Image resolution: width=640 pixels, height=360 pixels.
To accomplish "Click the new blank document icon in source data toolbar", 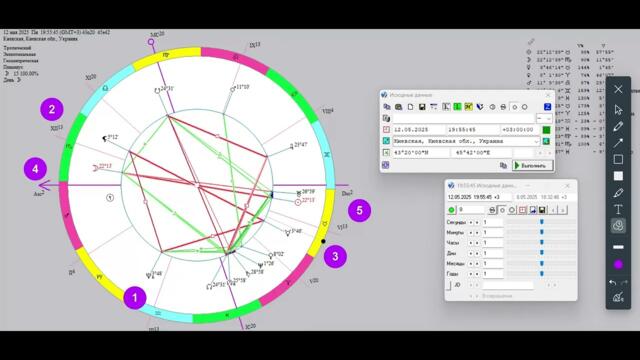I will coord(410,107).
